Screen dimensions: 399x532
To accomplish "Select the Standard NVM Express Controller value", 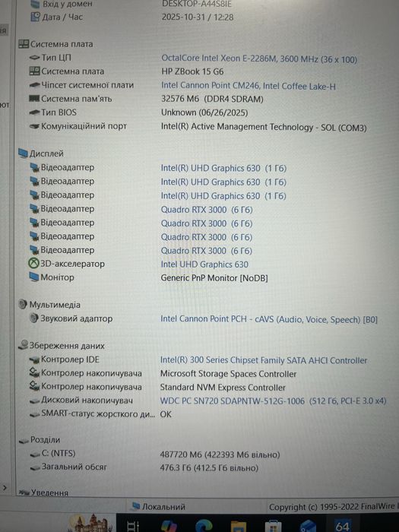I will (x=223, y=387).
